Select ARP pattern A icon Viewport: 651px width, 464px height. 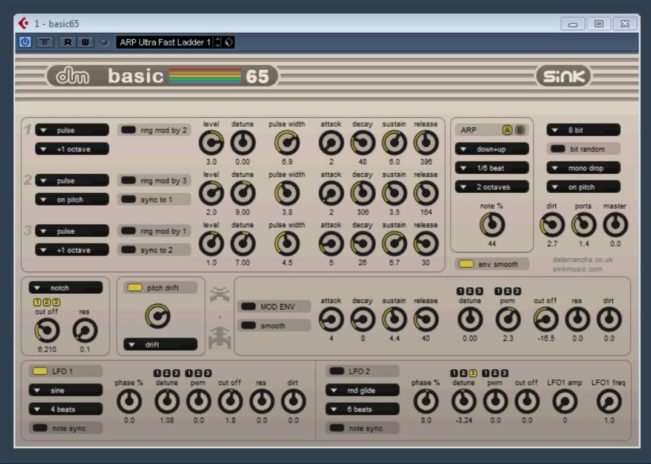click(506, 130)
